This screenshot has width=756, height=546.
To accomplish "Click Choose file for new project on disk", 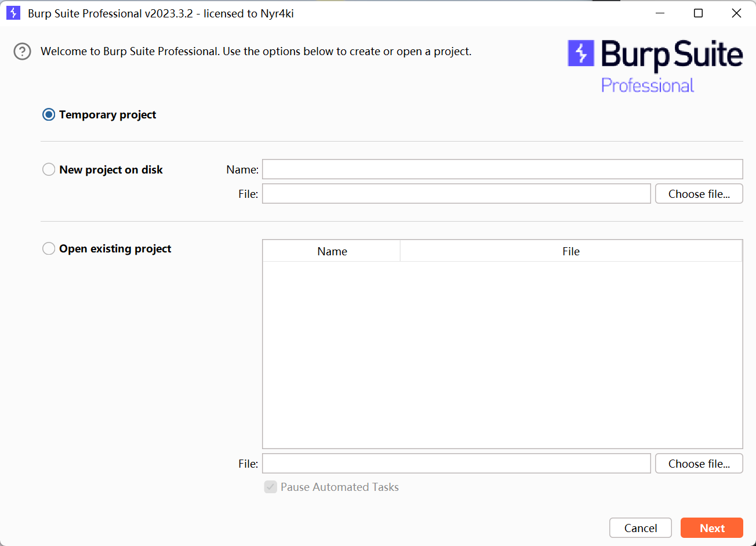I will pyautogui.click(x=699, y=194).
